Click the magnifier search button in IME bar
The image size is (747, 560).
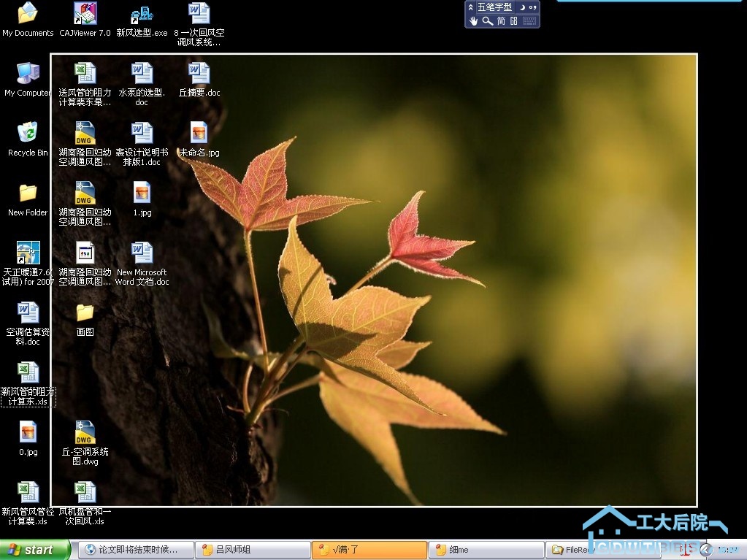click(487, 21)
